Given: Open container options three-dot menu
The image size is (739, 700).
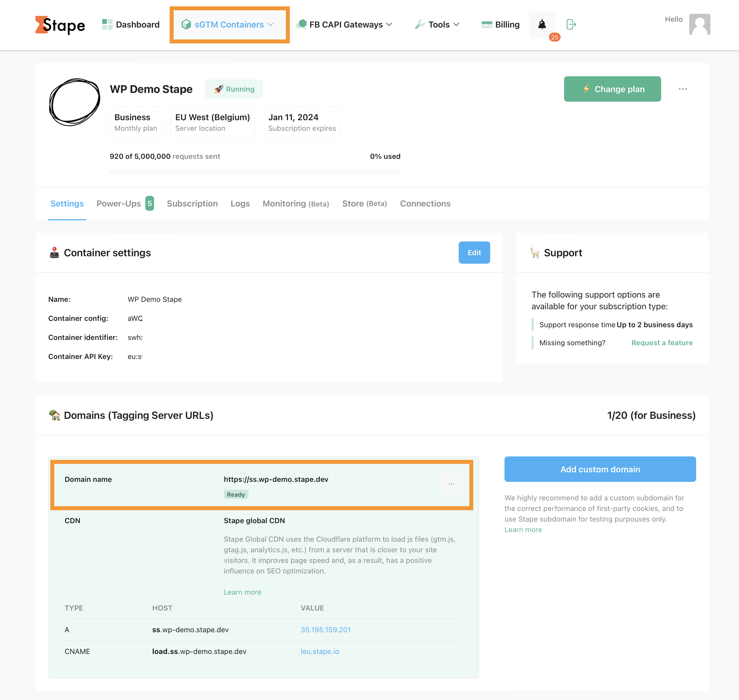Looking at the screenshot, I should (x=683, y=89).
